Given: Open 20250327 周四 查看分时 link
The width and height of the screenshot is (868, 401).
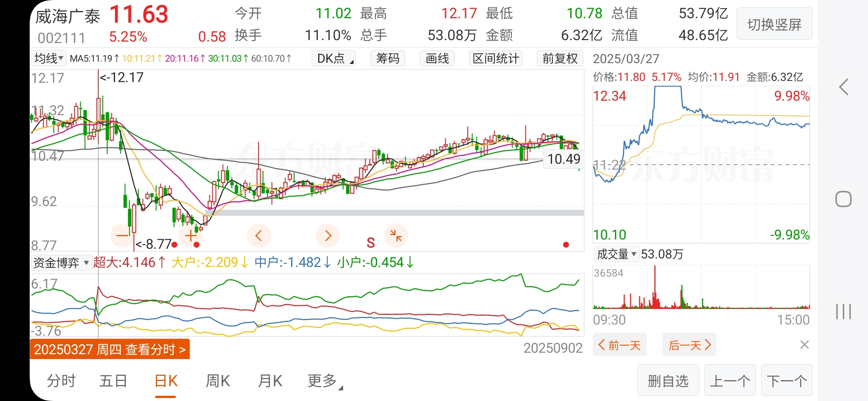Looking at the screenshot, I should tap(110, 349).
